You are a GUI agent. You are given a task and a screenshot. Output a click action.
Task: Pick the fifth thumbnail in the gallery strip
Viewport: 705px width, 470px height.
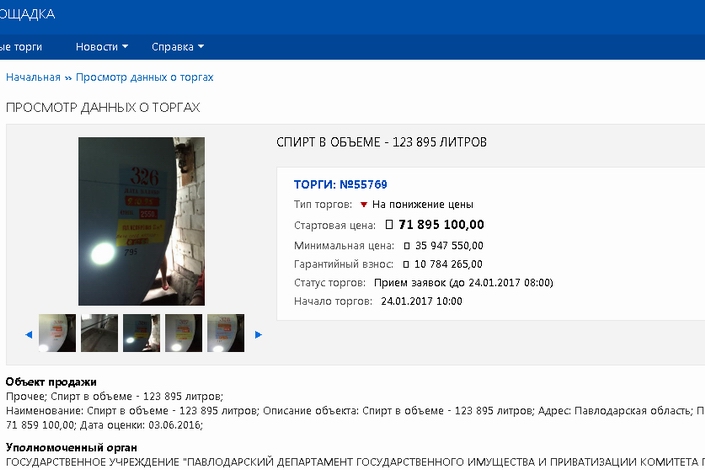pos(225,333)
